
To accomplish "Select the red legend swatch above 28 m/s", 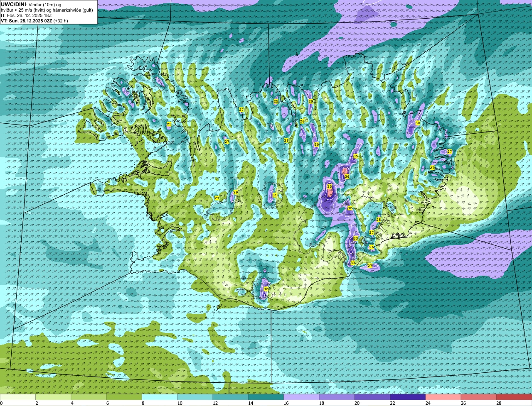I will [x=514, y=397].
